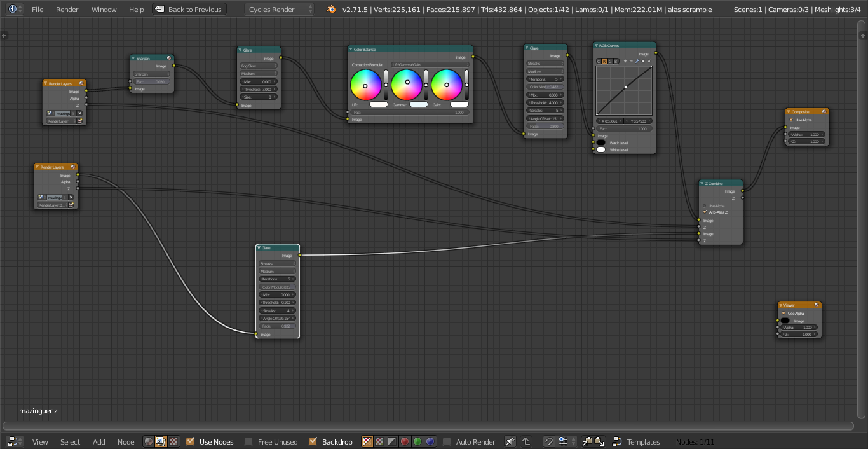This screenshot has width=868, height=449.
Task: Toggle preview icon on Sharpen node
Action: click(x=170, y=58)
